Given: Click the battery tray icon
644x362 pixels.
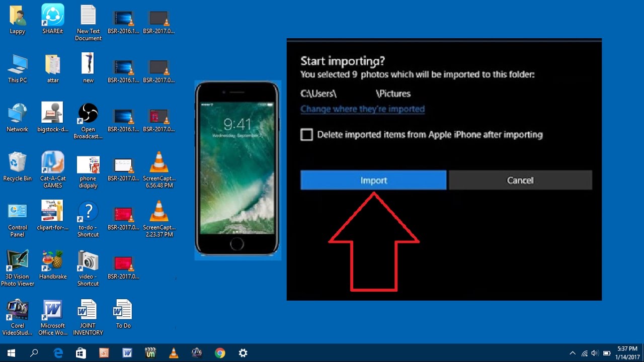Looking at the screenshot, I should click(x=607, y=353).
